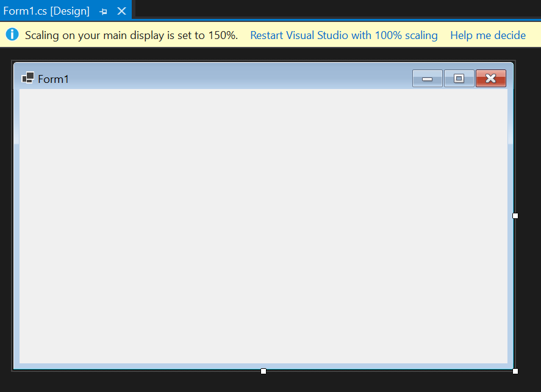
Task: Open the 'Restart Visual Studio with 100% scaling' link
Action: point(343,35)
